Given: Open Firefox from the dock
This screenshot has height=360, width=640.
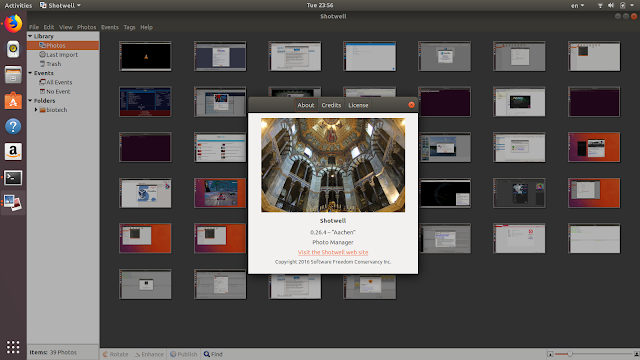Looking at the screenshot, I should (13, 23).
